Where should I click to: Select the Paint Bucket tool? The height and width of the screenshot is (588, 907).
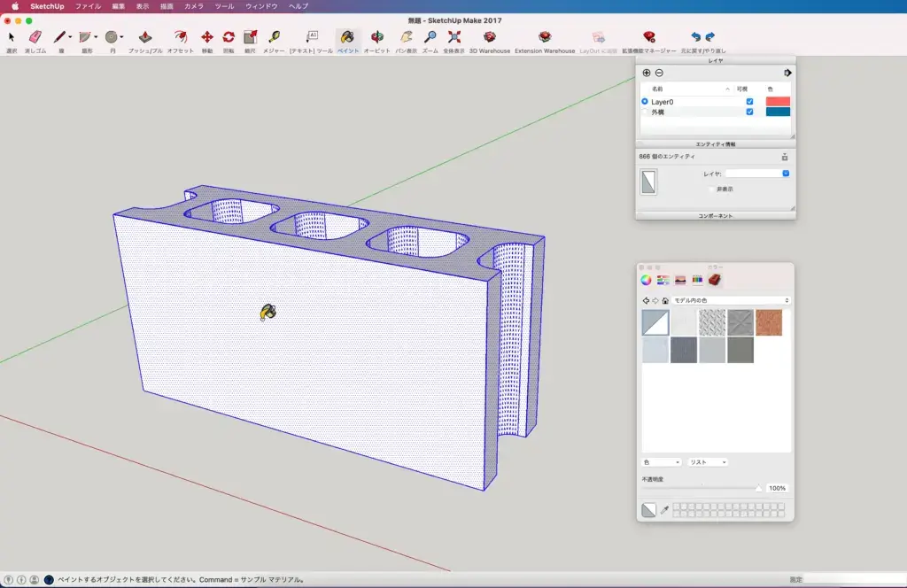click(347, 37)
